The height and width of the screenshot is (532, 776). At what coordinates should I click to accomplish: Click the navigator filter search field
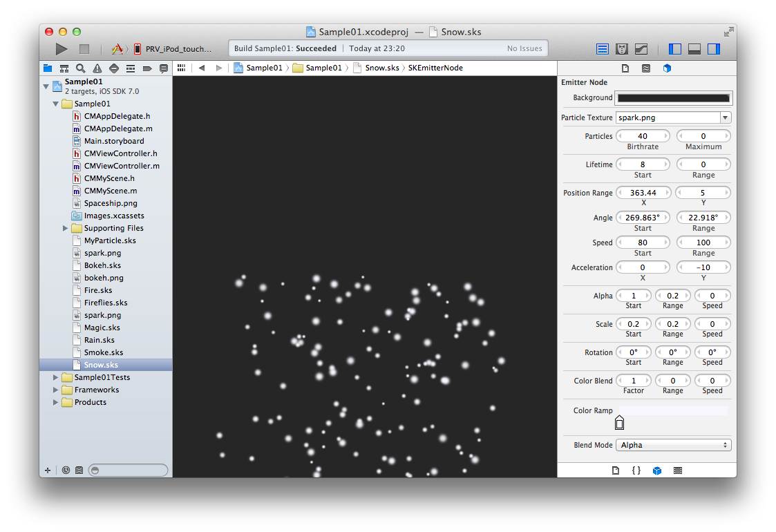pyautogui.click(x=128, y=470)
